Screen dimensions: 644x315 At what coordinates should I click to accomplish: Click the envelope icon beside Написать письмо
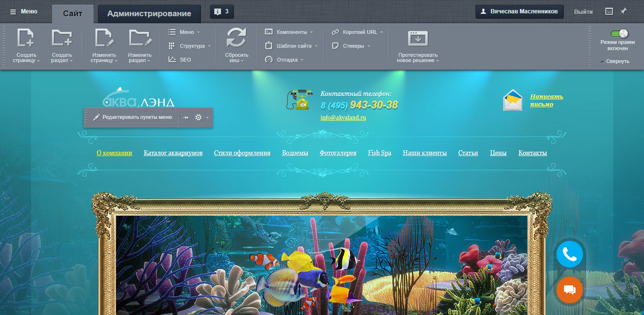513,100
